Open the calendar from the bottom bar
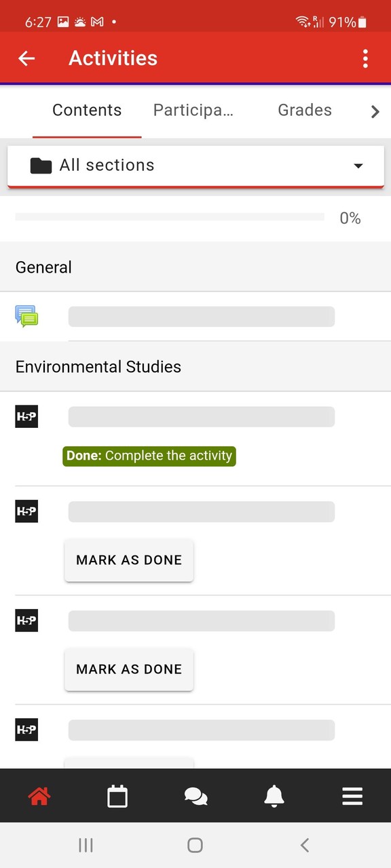 click(x=117, y=795)
